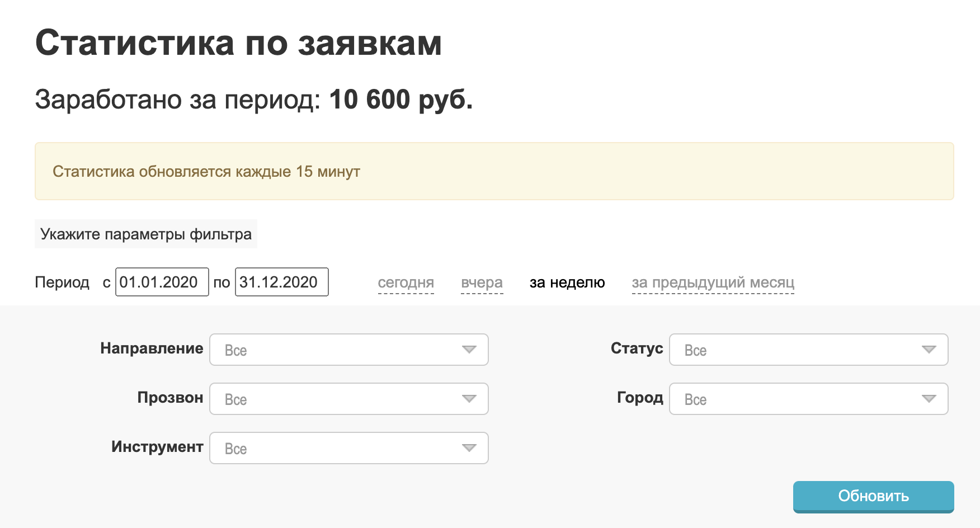Click the arrow icon in Город field

[929, 399]
